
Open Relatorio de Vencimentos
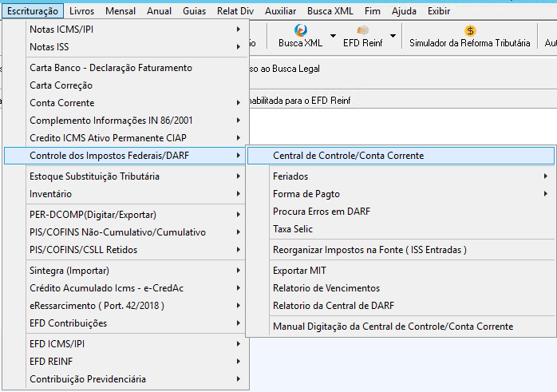(x=401, y=288)
